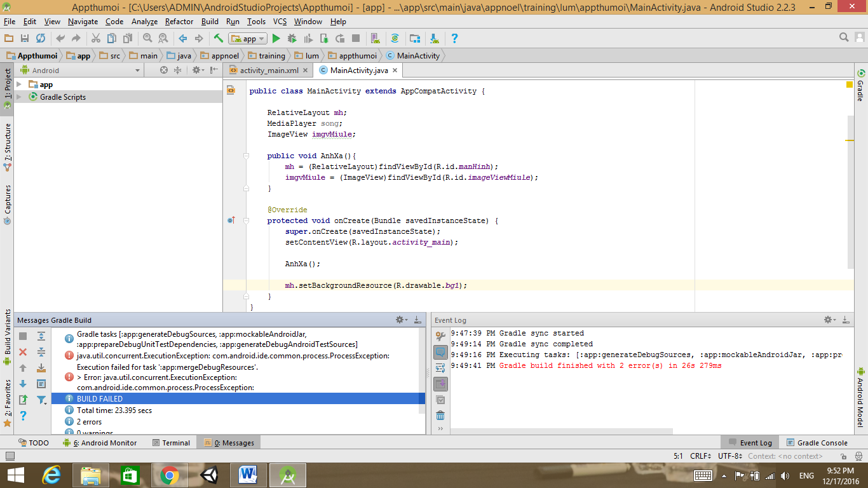Expand the app module in the Project tree

pyautogui.click(x=19, y=84)
